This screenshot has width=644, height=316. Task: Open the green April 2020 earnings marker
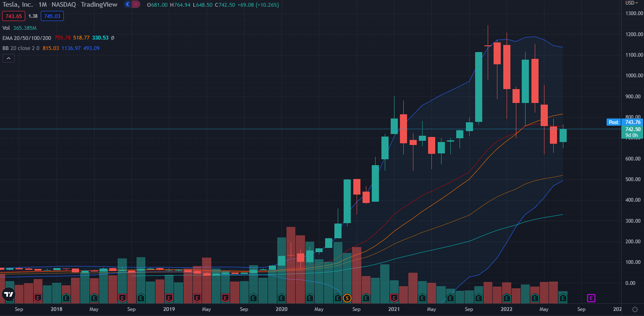tap(310, 298)
